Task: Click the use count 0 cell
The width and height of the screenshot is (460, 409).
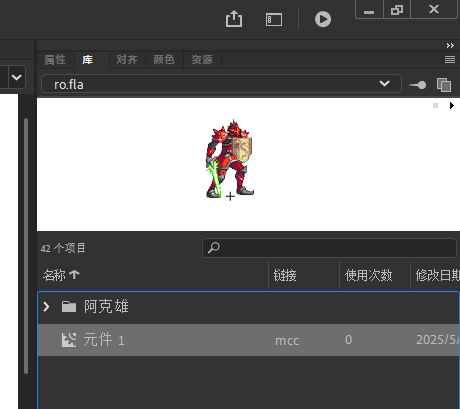Action: (x=348, y=340)
